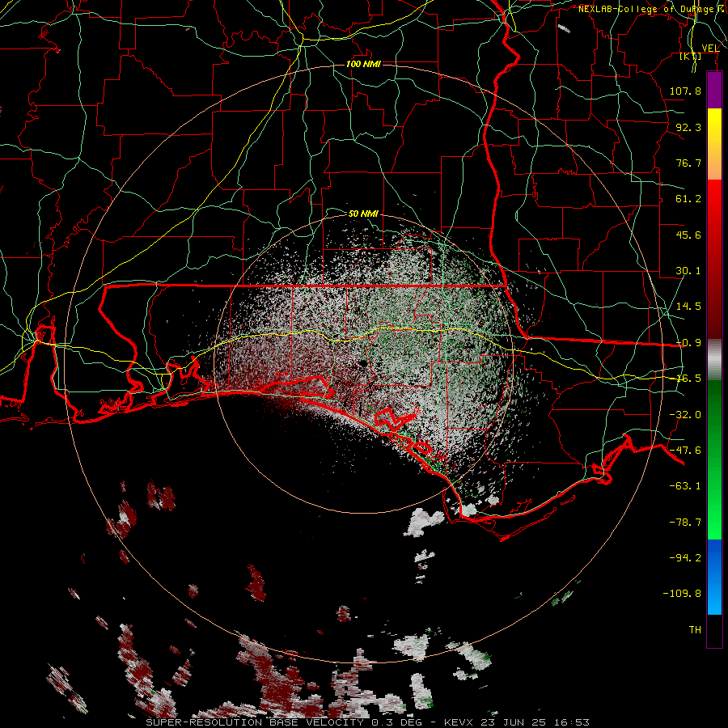Image resolution: width=728 pixels, height=728 pixels.
Task: Select the 92.3 velocity scale value
Action: [x=688, y=127]
